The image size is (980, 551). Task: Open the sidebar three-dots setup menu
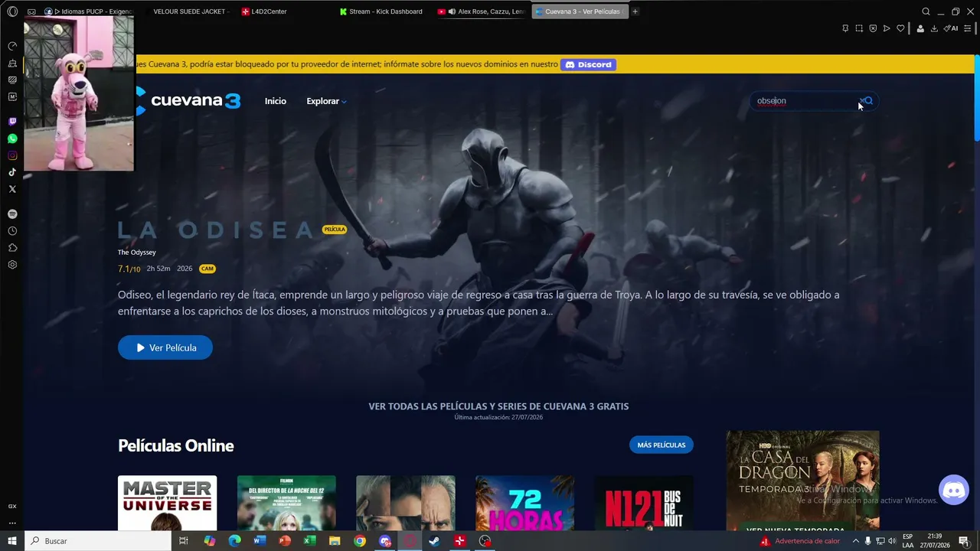click(12, 523)
